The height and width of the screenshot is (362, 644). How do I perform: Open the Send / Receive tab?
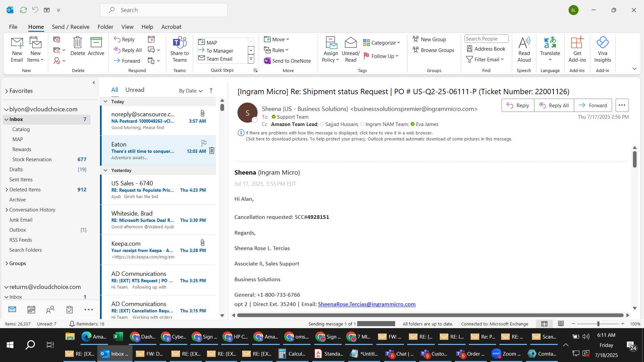[70, 27]
